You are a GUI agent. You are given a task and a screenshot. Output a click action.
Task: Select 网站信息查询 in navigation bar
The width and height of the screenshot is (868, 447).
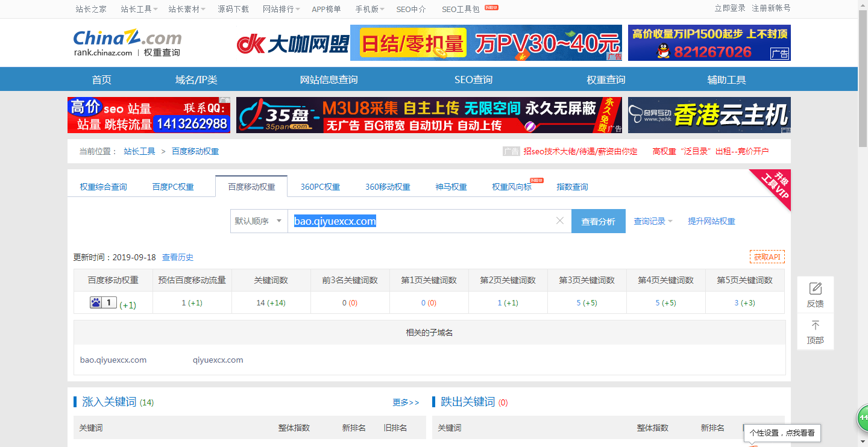pos(329,80)
